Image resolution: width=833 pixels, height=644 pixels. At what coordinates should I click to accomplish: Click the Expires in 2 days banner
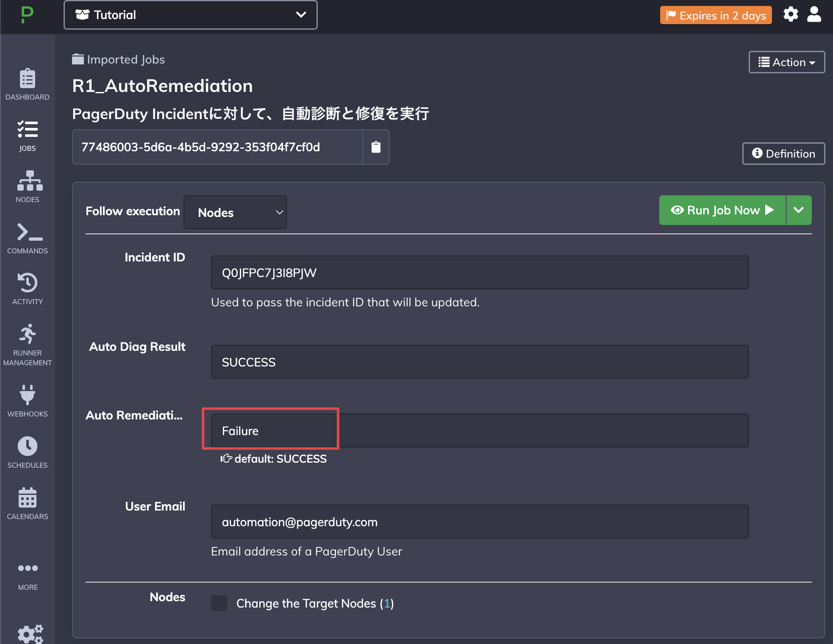point(716,15)
